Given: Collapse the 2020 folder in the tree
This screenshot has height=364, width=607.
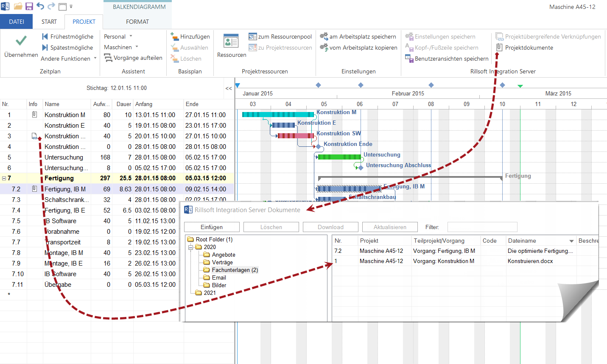Looking at the screenshot, I should pos(190,247).
